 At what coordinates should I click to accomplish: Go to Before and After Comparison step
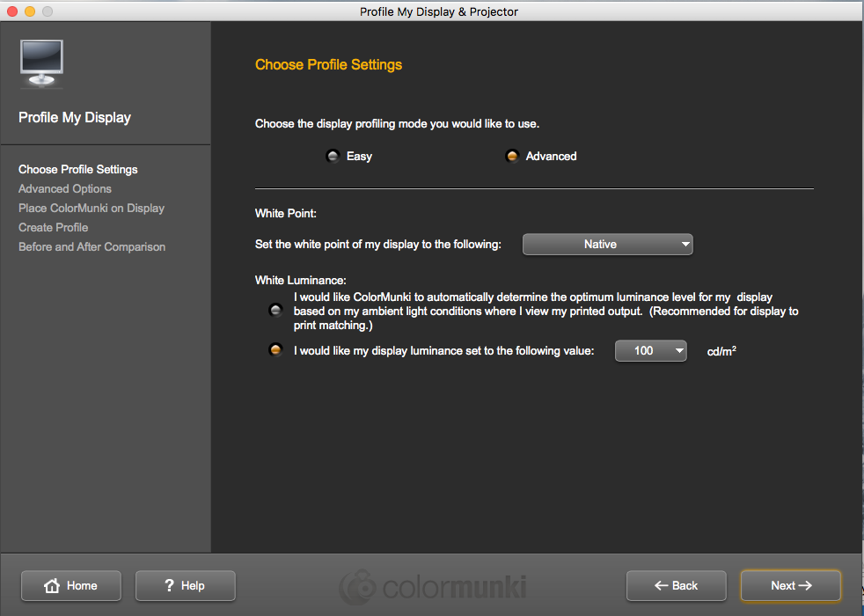tap(92, 246)
